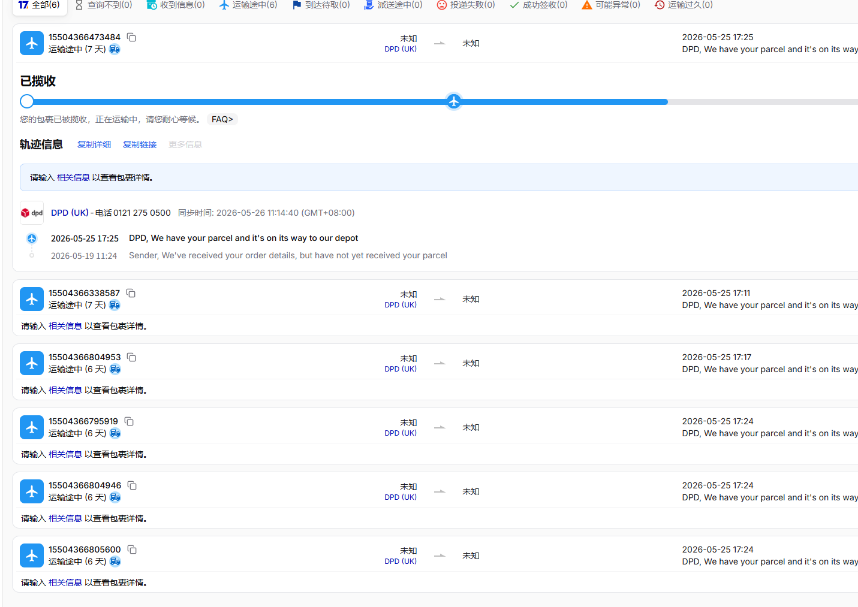Open the 运输过久(0) tab
This screenshot has height=607, width=858.
click(x=683, y=5)
